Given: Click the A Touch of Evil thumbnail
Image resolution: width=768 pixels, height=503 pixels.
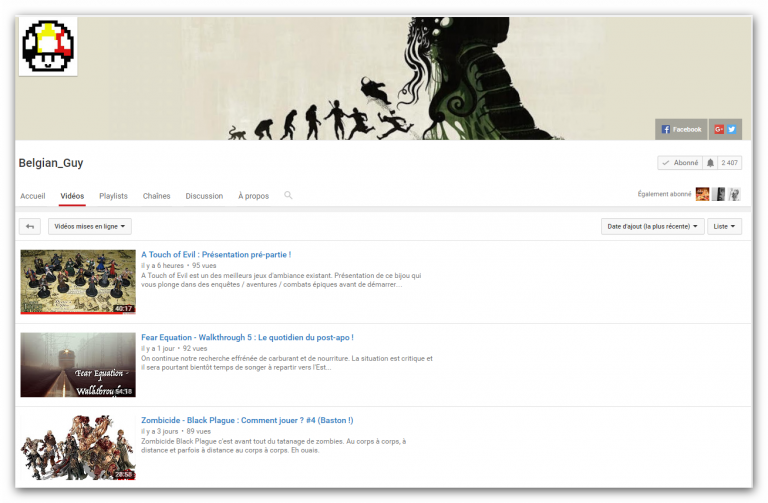Looking at the screenshot, I should click(78, 282).
